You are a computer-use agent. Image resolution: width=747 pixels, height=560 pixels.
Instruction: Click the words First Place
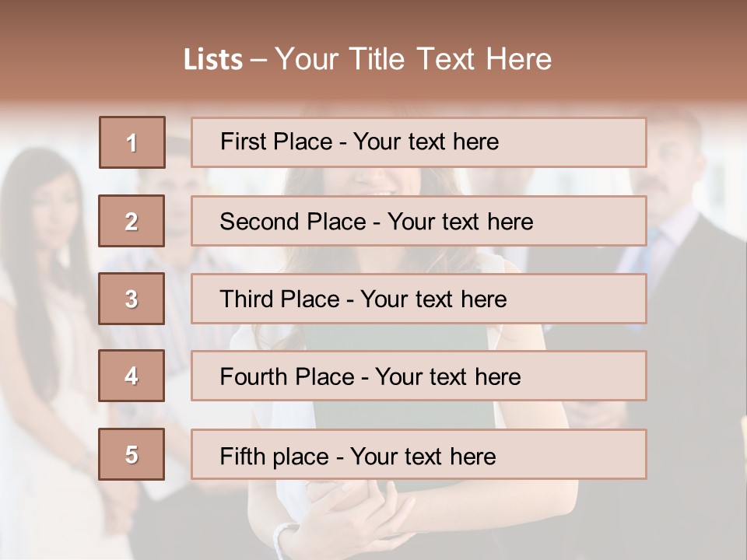276,142
